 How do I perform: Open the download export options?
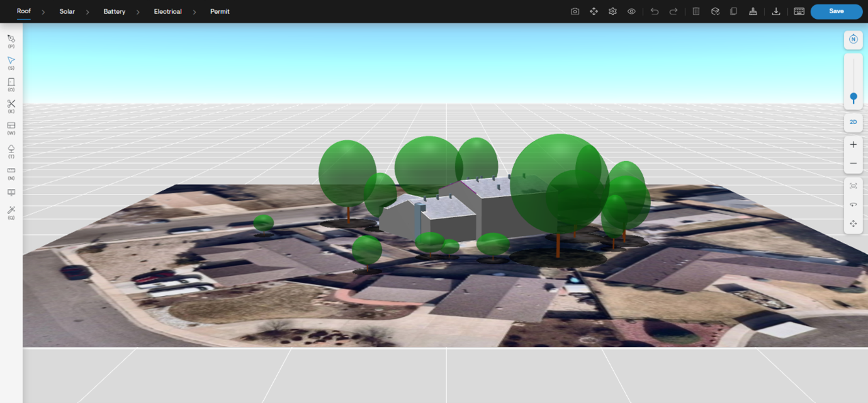775,11
